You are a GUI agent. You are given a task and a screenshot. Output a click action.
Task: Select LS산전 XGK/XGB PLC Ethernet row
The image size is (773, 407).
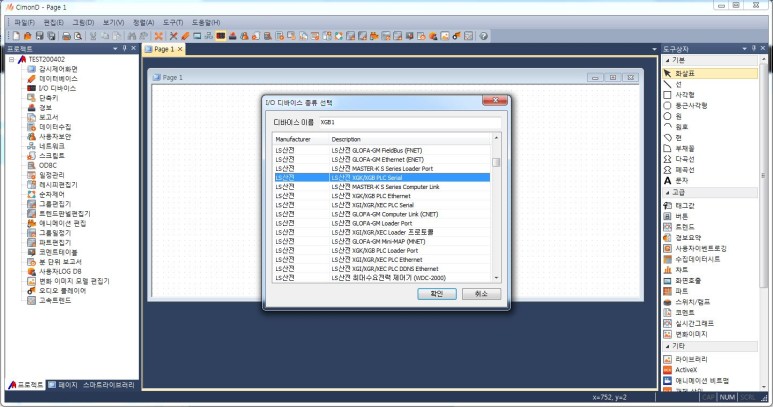click(x=382, y=196)
